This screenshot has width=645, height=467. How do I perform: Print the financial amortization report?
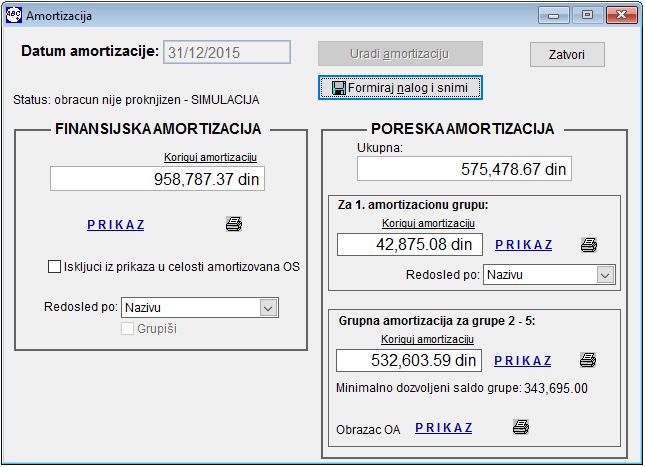(234, 224)
